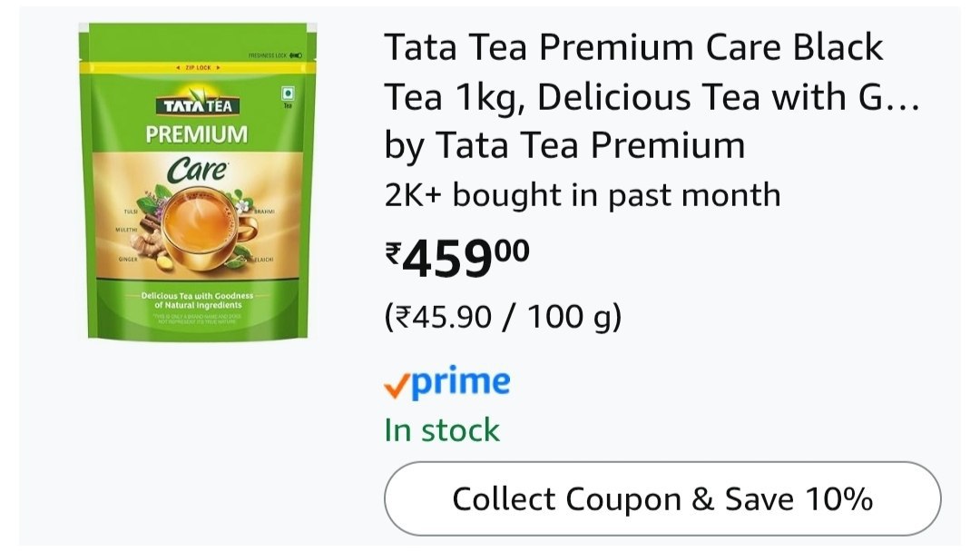The height and width of the screenshot is (552, 980).
Task: Click the rupee symbol beside 459
Action: 393,253
